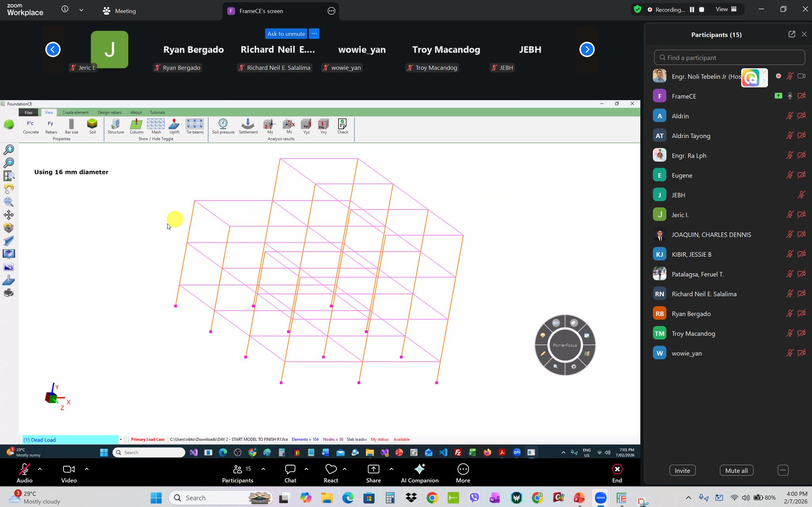Toggle Mesh show/hide
812x507 pixels.
[x=156, y=127]
